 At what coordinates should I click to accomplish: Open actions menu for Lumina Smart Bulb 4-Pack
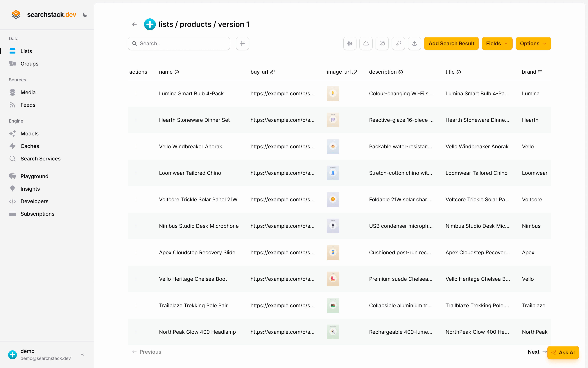(x=136, y=93)
